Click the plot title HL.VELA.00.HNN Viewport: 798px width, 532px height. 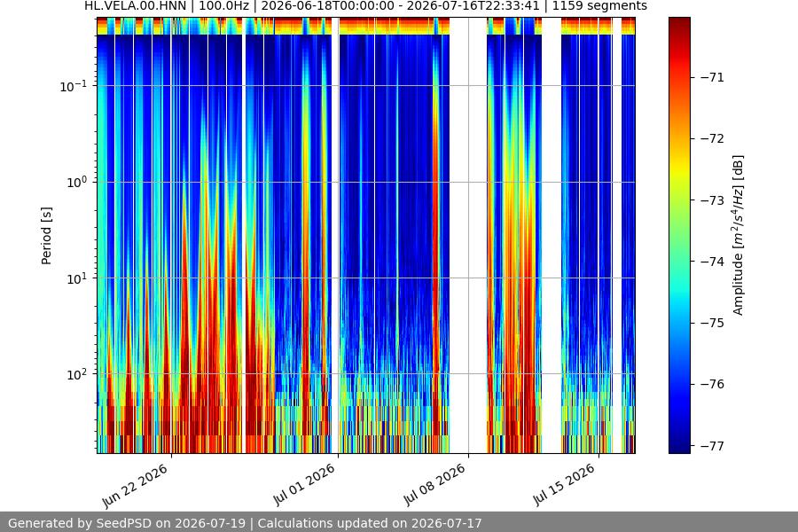[136, 5]
